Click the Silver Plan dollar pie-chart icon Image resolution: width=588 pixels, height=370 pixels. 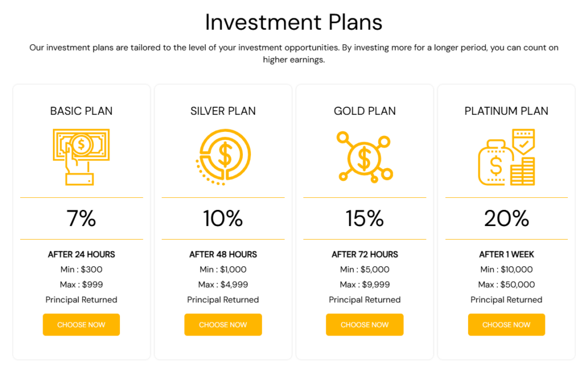pyautogui.click(x=223, y=157)
